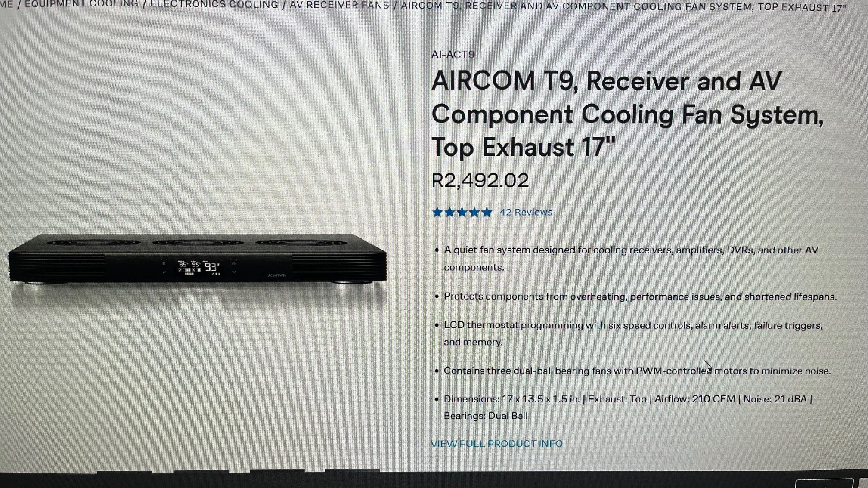This screenshot has height=488, width=868.
Task: Click the AI-ACT9 product code
Action: pyautogui.click(x=453, y=55)
